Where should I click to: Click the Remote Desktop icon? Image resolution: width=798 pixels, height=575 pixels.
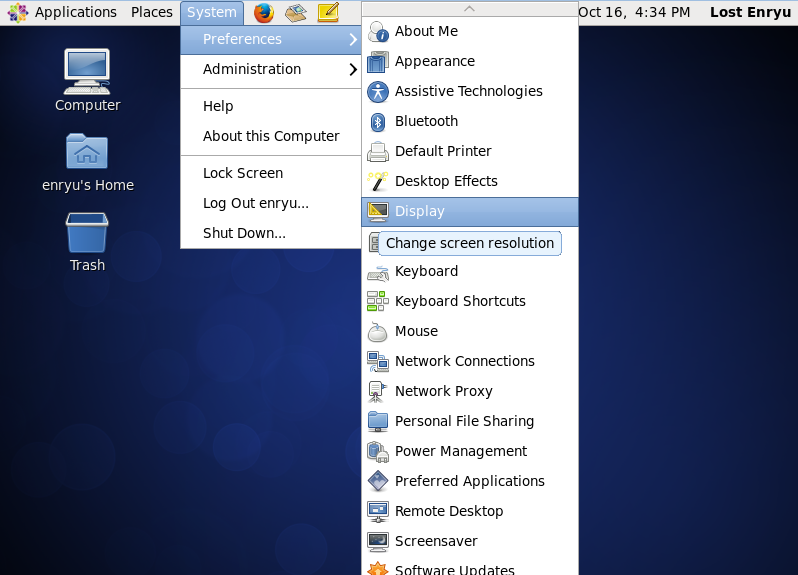[378, 511]
